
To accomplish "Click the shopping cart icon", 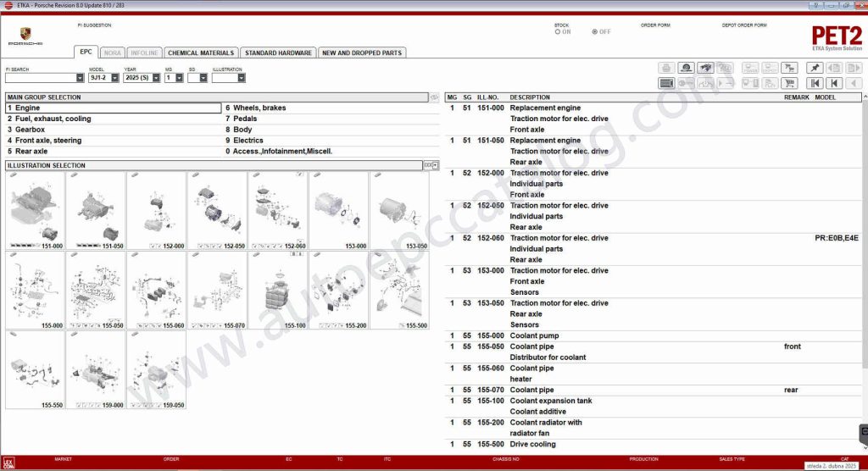I will tap(789, 83).
